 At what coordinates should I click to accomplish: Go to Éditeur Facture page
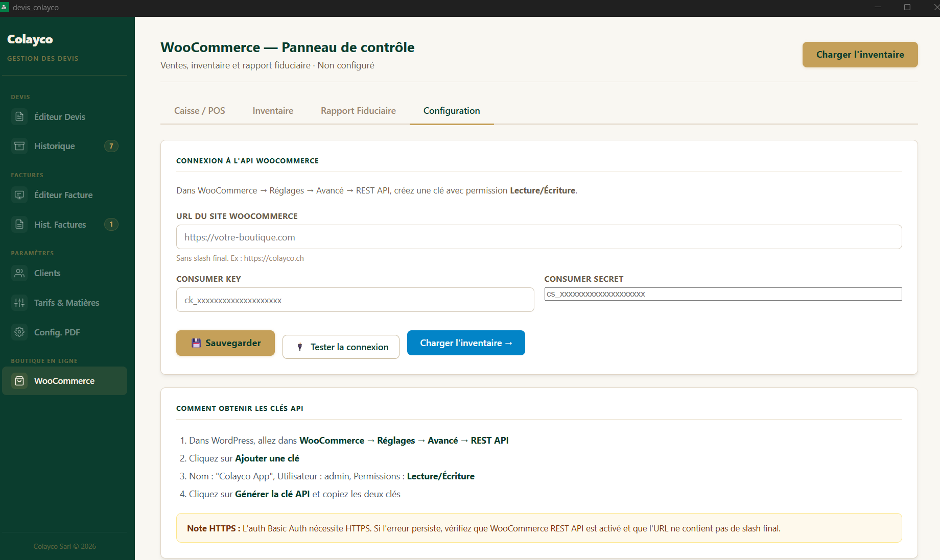[x=65, y=195]
